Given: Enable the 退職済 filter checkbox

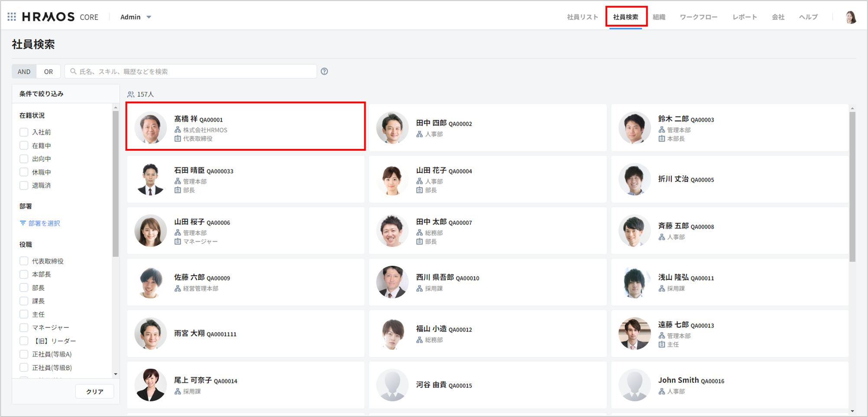Looking at the screenshot, I should (24, 185).
